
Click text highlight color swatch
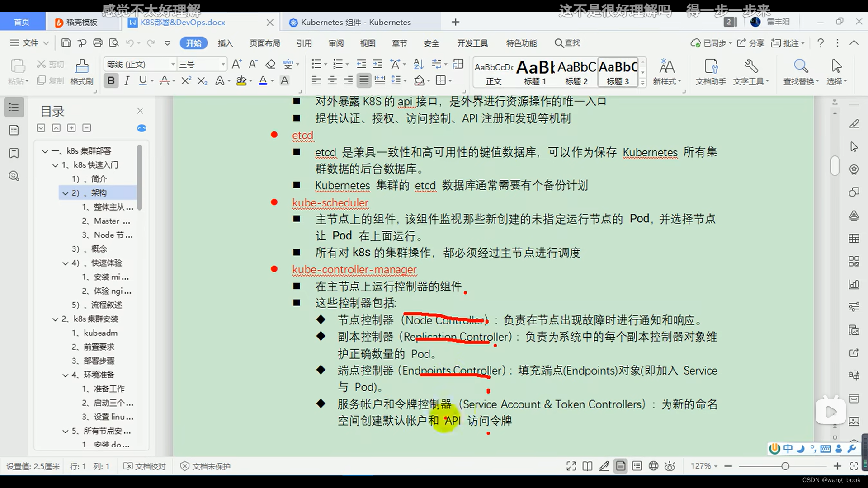click(x=241, y=81)
